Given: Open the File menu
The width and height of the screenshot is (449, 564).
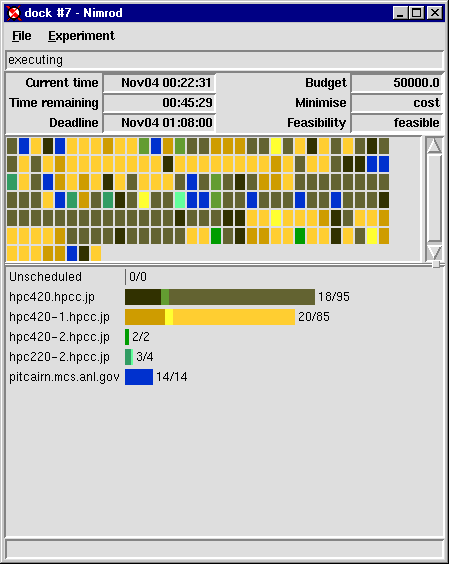Looking at the screenshot, I should point(22,36).
